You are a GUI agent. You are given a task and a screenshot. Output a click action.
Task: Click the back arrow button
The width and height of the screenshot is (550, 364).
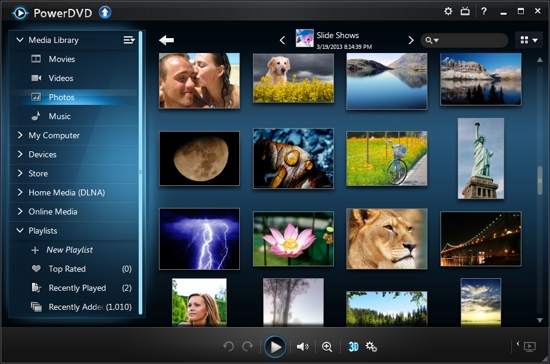pyautogui.click(x=166, y=40)
